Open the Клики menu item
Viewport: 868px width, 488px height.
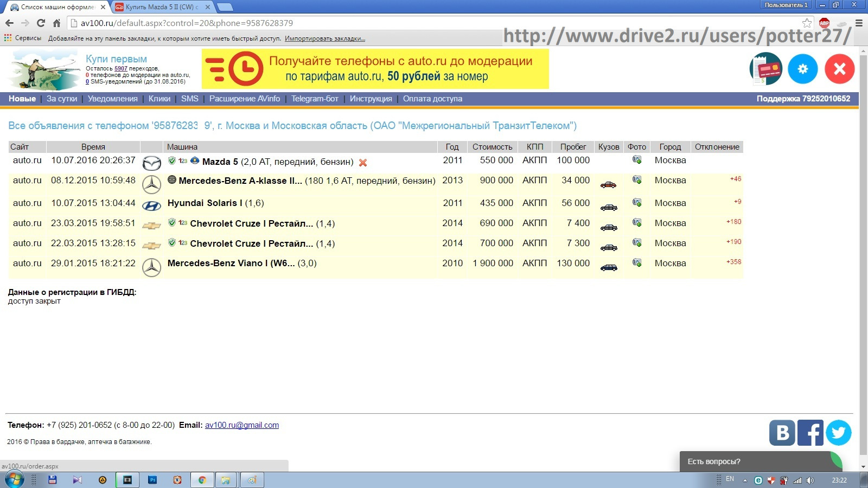(x=159, y=99)
